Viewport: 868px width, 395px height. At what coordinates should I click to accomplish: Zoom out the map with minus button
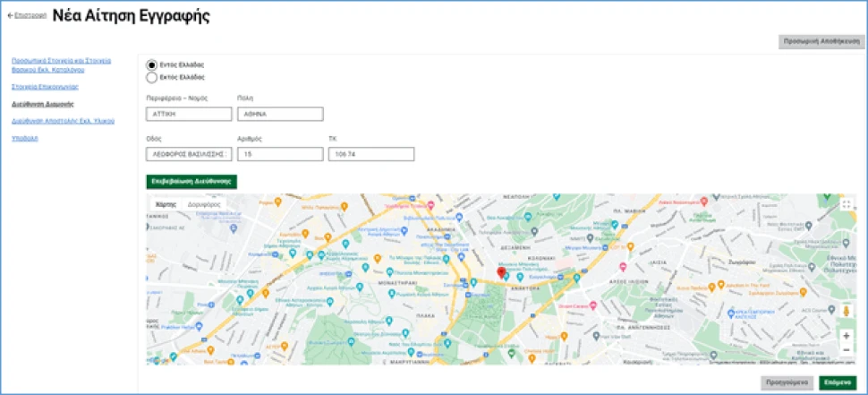point(847,349)
